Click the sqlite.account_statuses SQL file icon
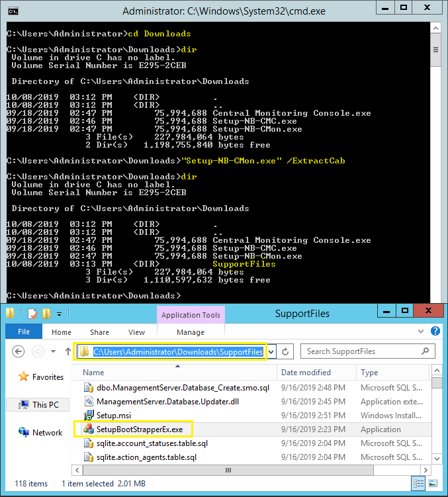448x497 pixels. click(x=89, y=443)
